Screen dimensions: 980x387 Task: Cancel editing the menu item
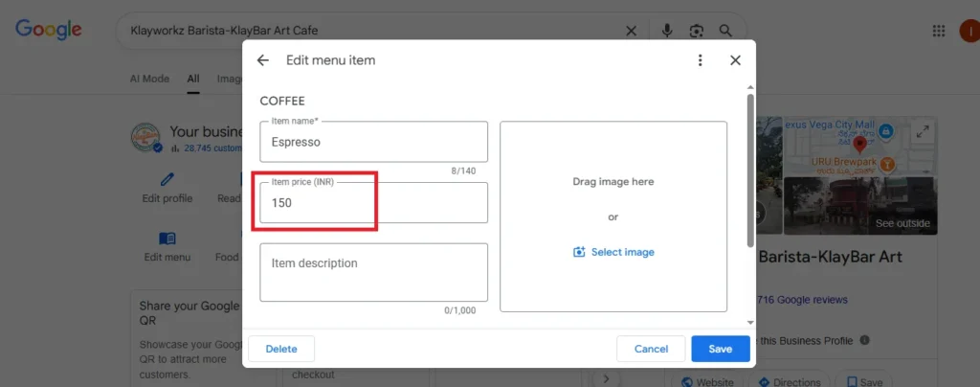(651, 349)
